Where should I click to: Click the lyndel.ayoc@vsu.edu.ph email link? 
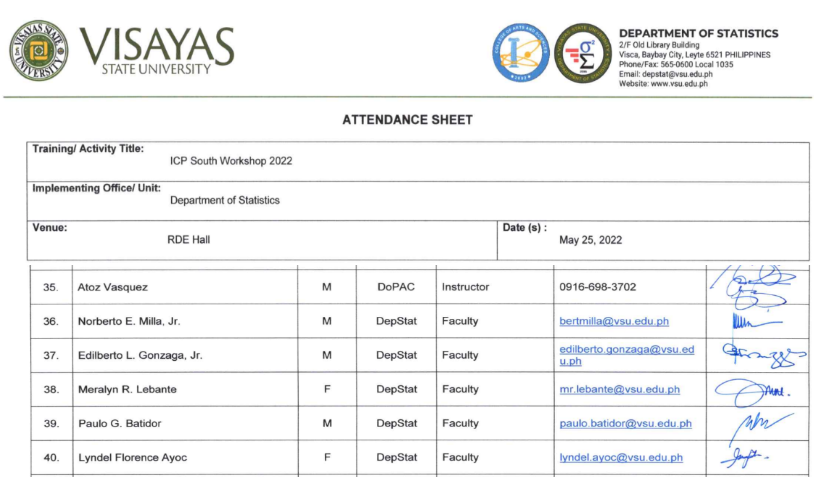click(x=621, y=457)
